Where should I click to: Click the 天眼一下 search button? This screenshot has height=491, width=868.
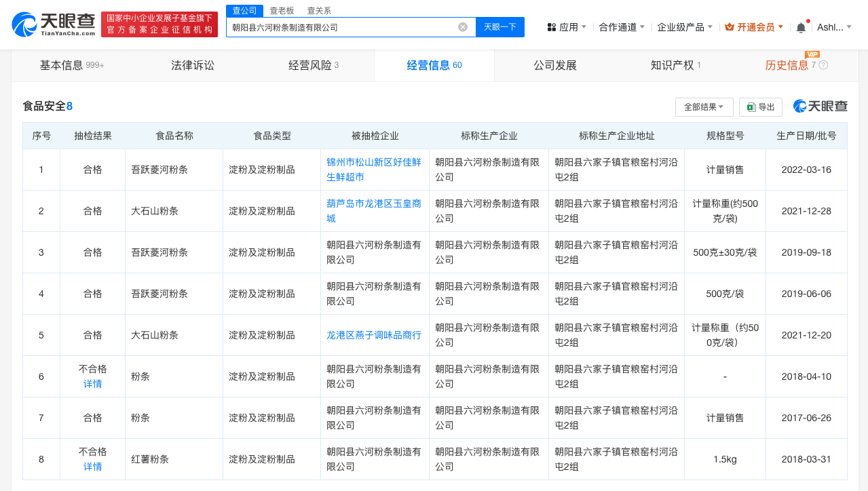(x=500, y=27)
